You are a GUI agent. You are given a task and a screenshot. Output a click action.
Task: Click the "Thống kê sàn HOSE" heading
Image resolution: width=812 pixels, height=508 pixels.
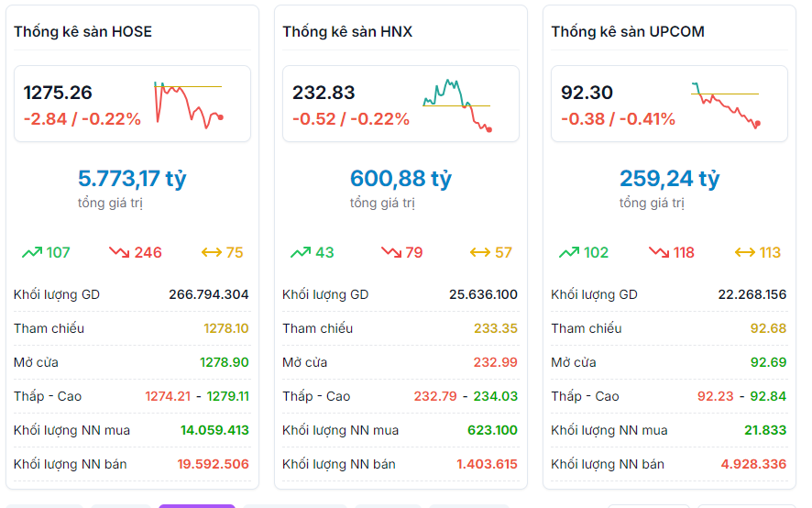[83, 31]
